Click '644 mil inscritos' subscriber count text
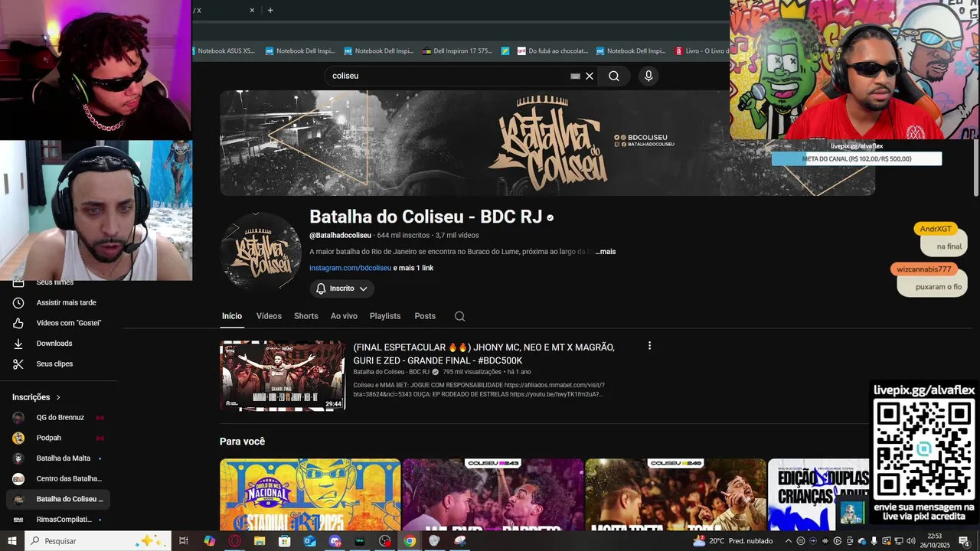This screenshot has height=551, width=980. [403, 235]
